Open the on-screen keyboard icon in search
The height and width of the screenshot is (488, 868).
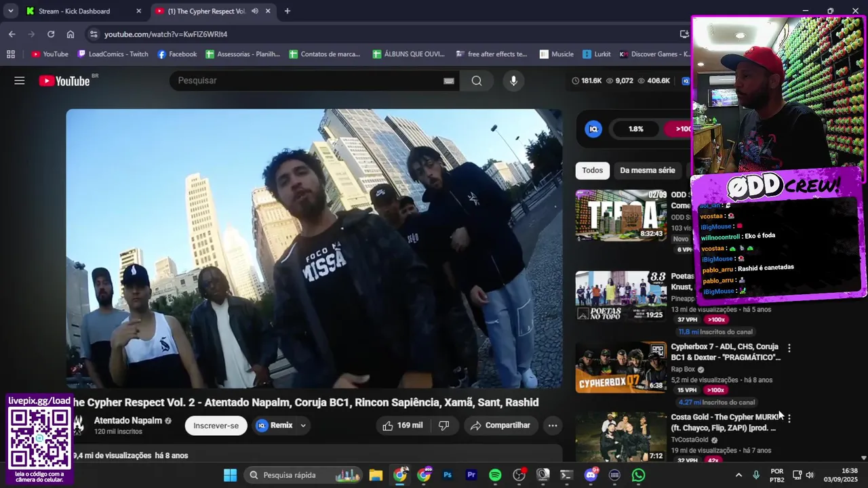[448, 81]
